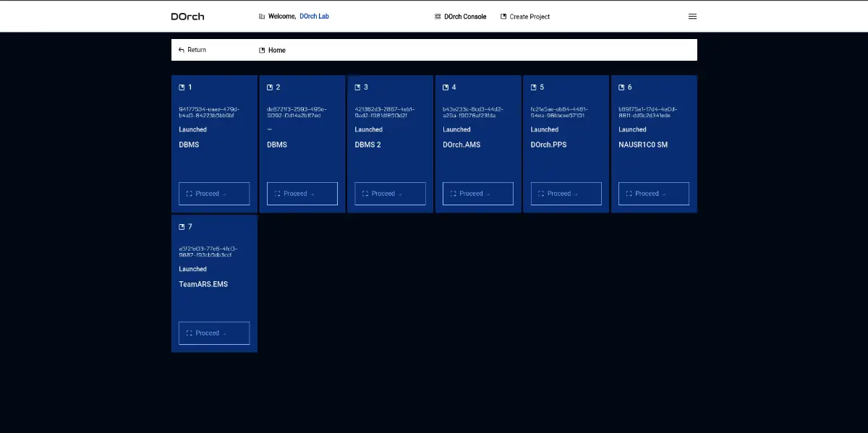
Task: Click the project icon on card 7
Action: tap(182, 227)
